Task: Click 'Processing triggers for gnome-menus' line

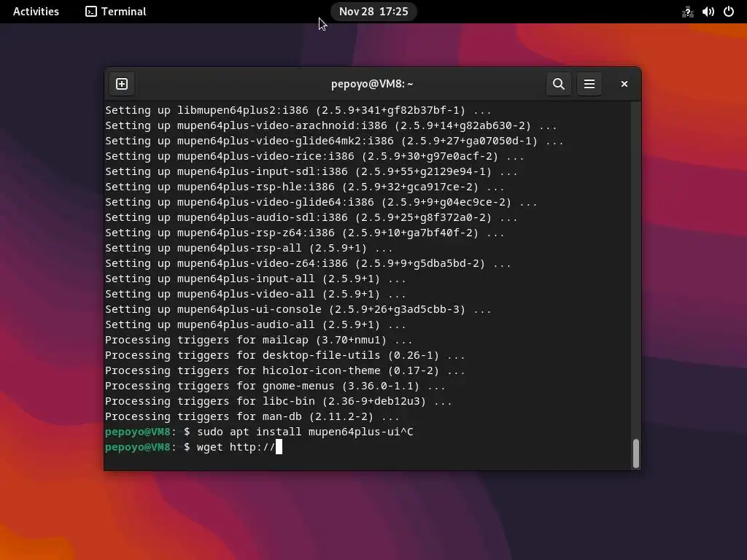Action: click(x=275, y=386)
